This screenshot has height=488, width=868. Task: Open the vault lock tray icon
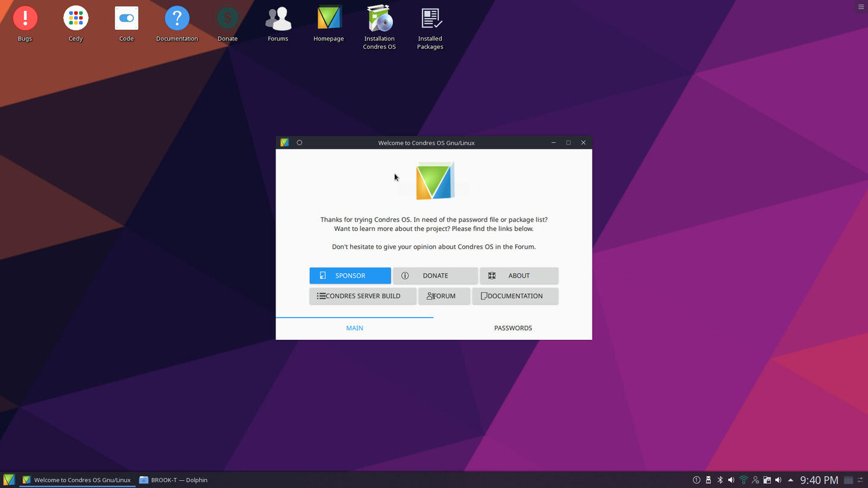pyautogui.click(x=767, y=480)
